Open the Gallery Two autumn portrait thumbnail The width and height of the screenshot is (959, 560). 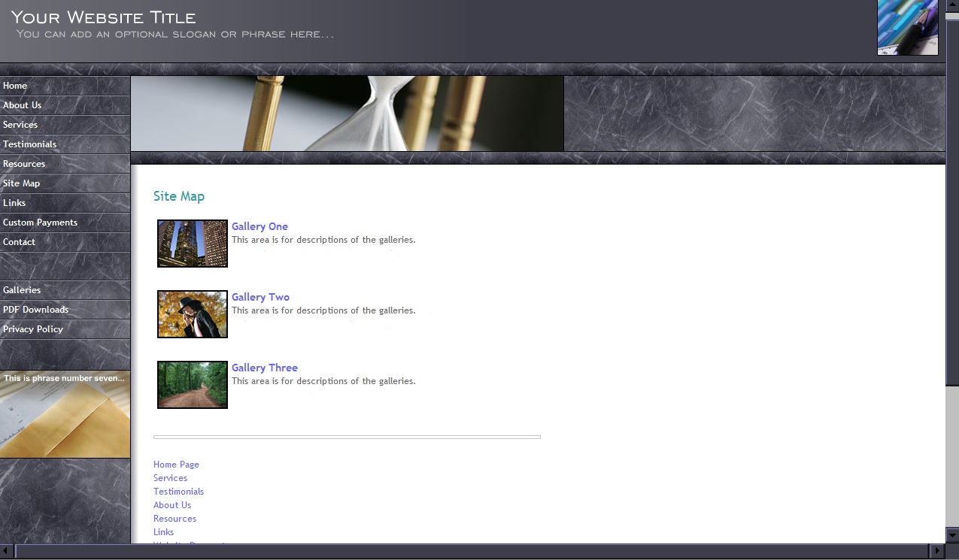[193, 314]
